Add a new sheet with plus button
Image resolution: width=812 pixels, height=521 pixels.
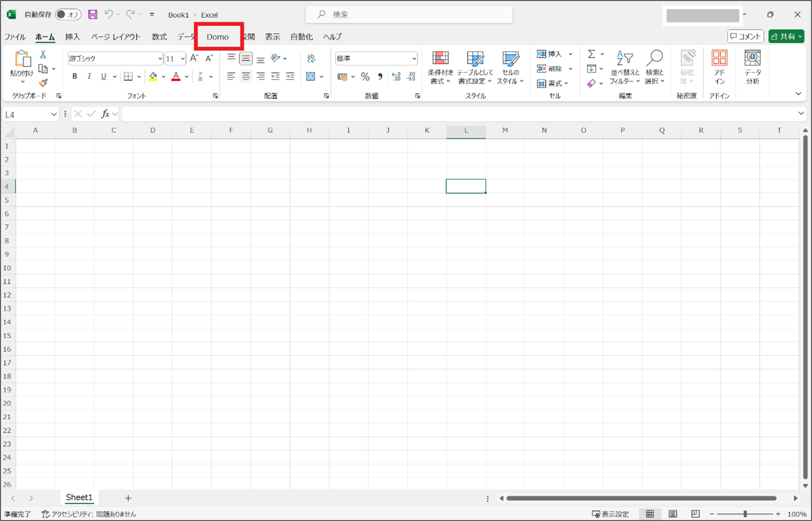click(x=128, y=498)
